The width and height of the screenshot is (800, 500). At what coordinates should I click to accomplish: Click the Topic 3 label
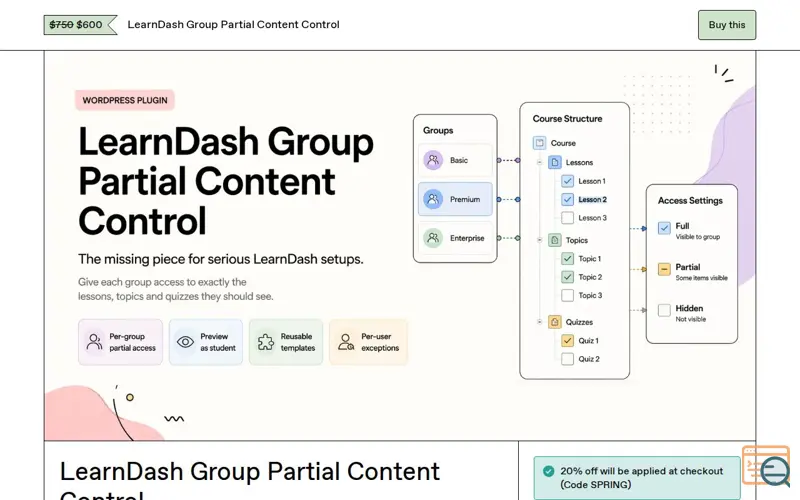(590, 295)
